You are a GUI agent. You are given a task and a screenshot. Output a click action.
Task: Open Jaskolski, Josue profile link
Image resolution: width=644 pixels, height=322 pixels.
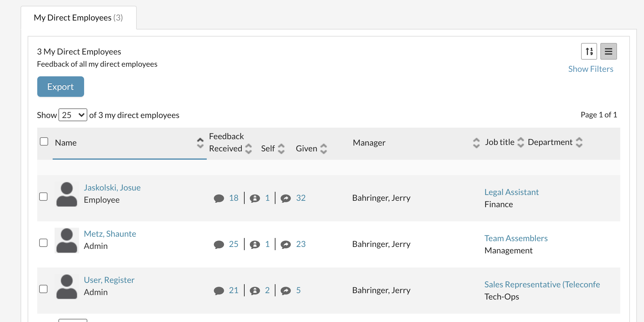tap(112, 188)
